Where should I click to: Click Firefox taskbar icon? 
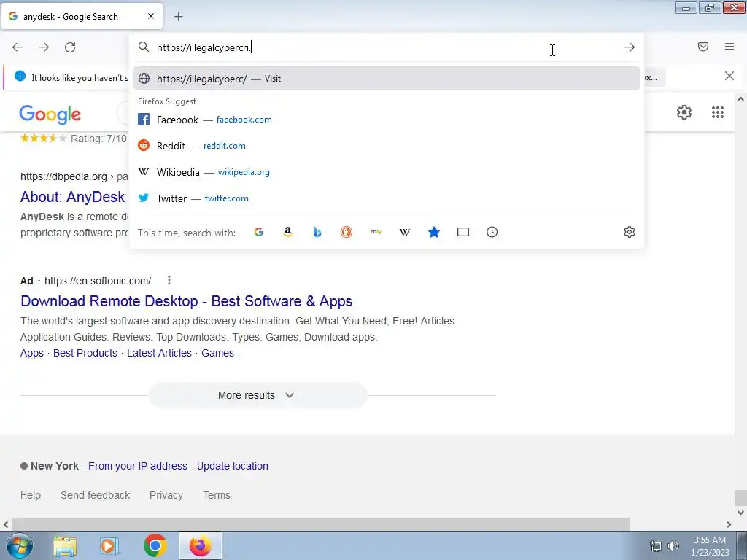200,545
